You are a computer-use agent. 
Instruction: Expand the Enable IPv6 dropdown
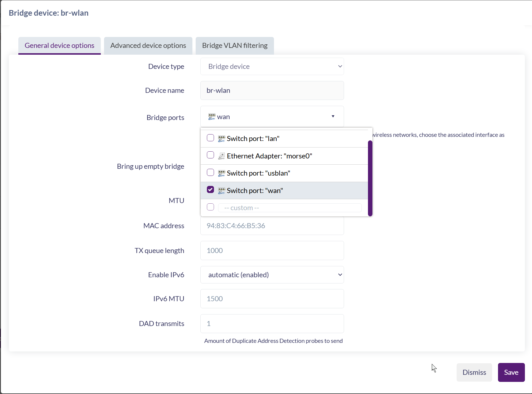point(272,275)
